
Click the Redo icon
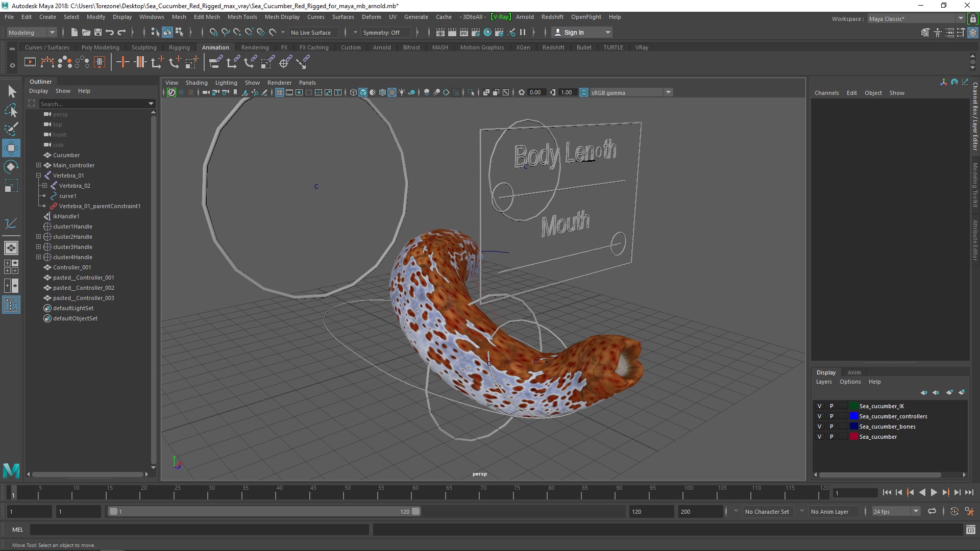121,32
